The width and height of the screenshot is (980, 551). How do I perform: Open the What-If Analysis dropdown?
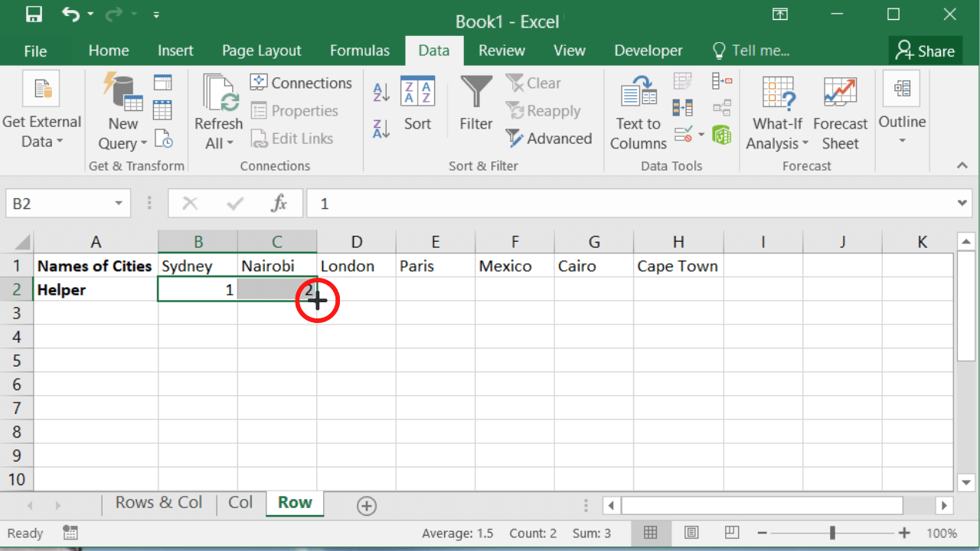point(777,143)
